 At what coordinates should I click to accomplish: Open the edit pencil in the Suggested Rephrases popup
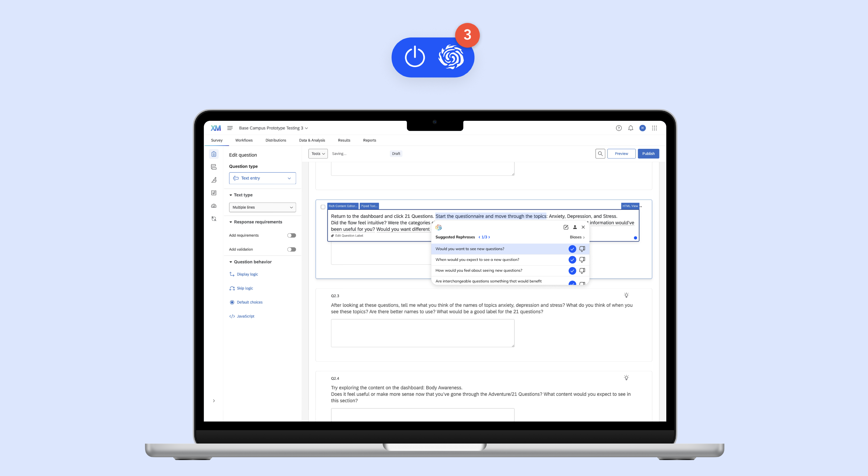click(566, 227)
